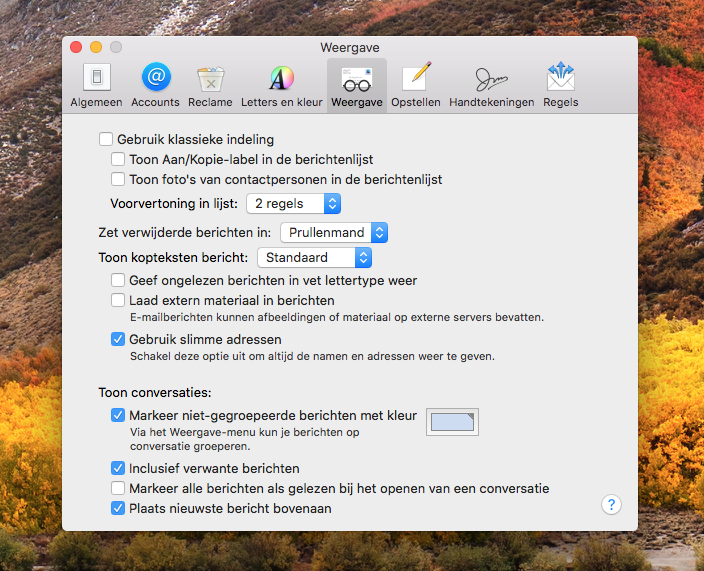Viewport: 704px width, 571px height.
Task: Open the Toon kopteksten bericht dropdown
Action: (315, 258)
